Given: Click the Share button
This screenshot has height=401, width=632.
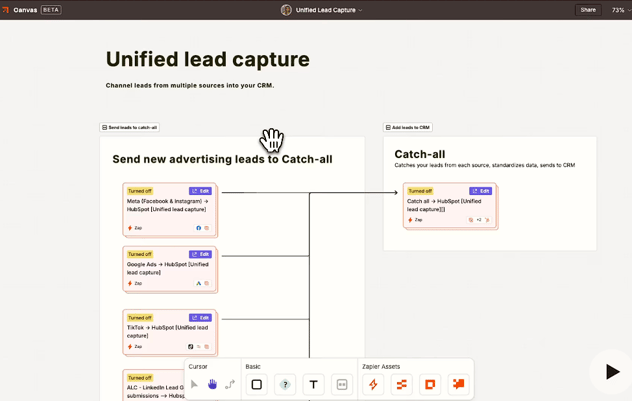Looking at the screenshot, I should pyautogui.click(x=588, y=10).
